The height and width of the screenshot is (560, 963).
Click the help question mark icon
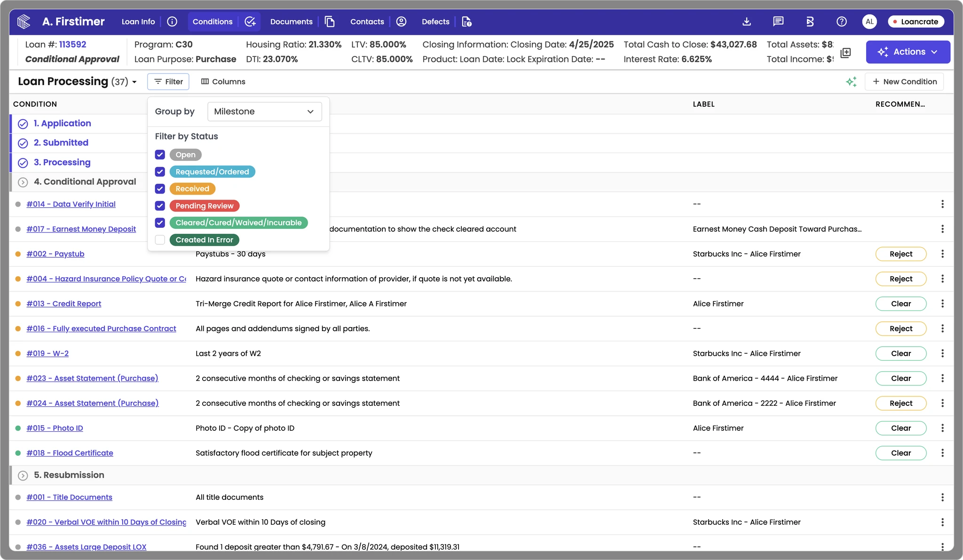pos(842,22)
